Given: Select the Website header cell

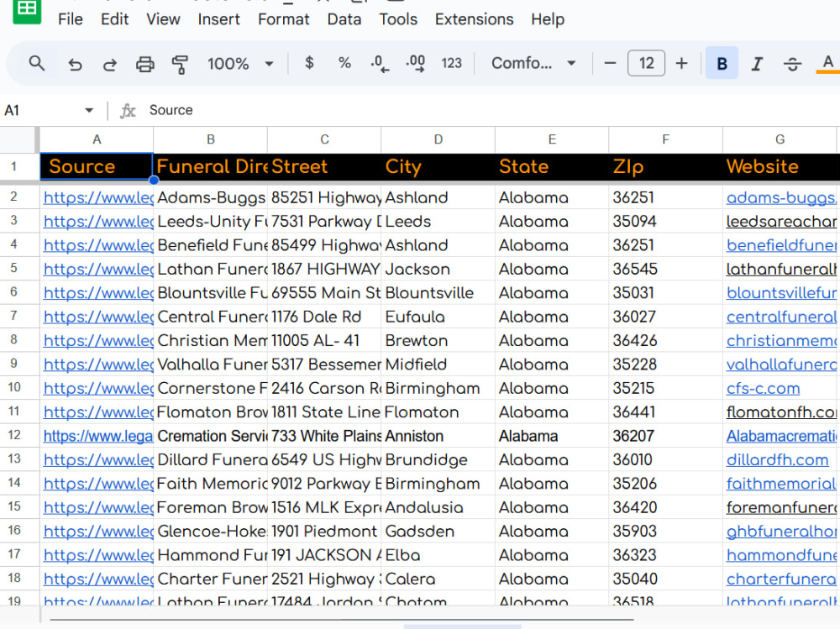Looking at the screenshot, I should [781, 166].
